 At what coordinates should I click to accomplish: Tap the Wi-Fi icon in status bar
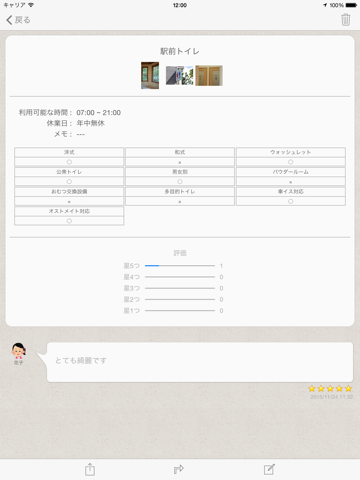31,5
